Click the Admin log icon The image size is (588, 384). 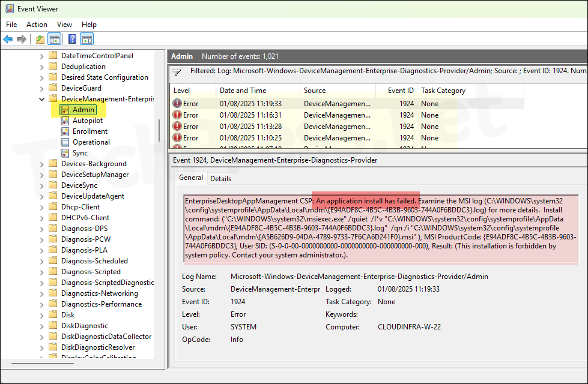click(x=65, y=110)
